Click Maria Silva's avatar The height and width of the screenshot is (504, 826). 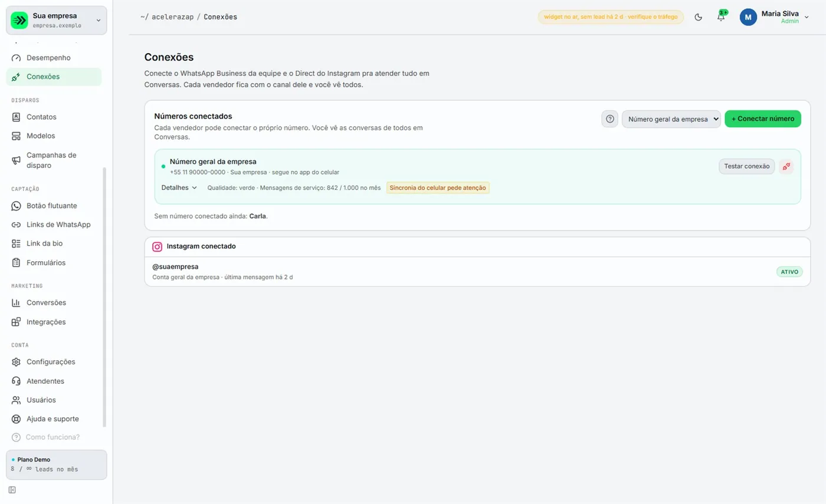point(748,17)
